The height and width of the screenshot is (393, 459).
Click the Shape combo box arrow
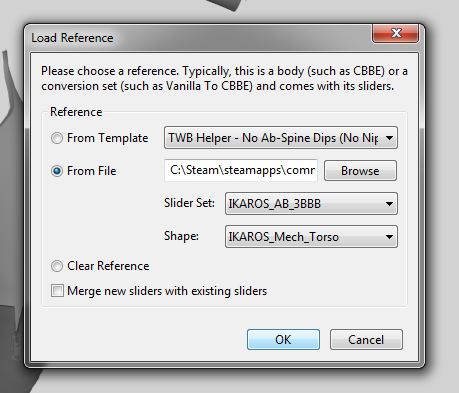coord(389,237)
